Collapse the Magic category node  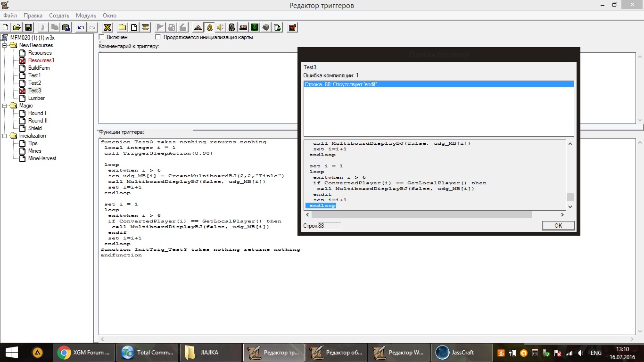[5, 106]
